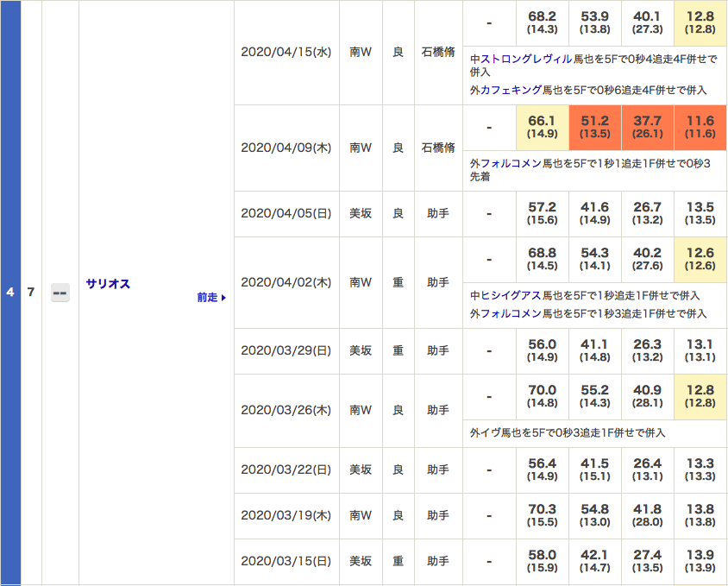Click the yellow 12.6 (12.6) time cell
This screenshot has height=586, width=728.
point(700,259)
